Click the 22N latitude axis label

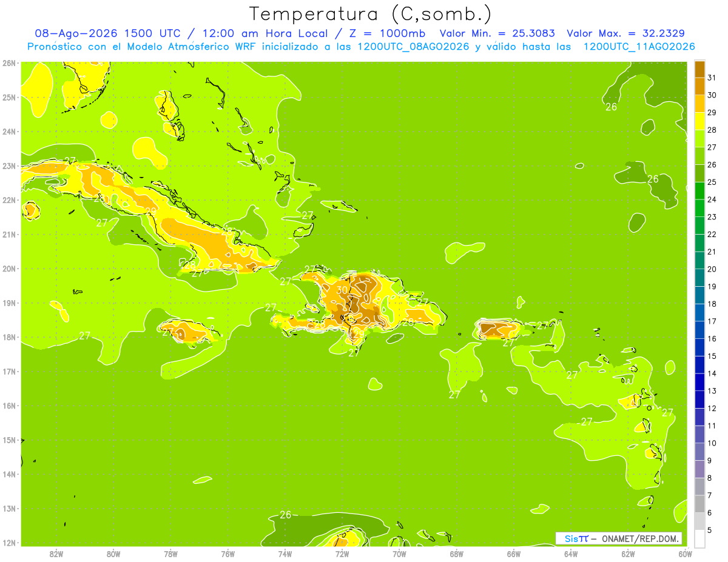click(x=9, y=200)
